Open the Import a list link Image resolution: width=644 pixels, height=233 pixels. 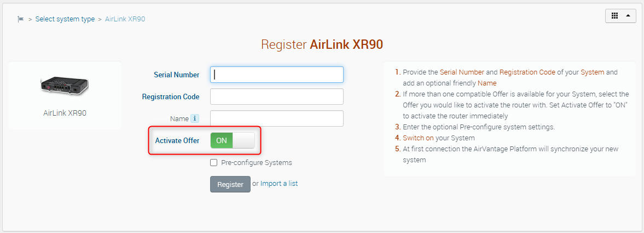279,184
